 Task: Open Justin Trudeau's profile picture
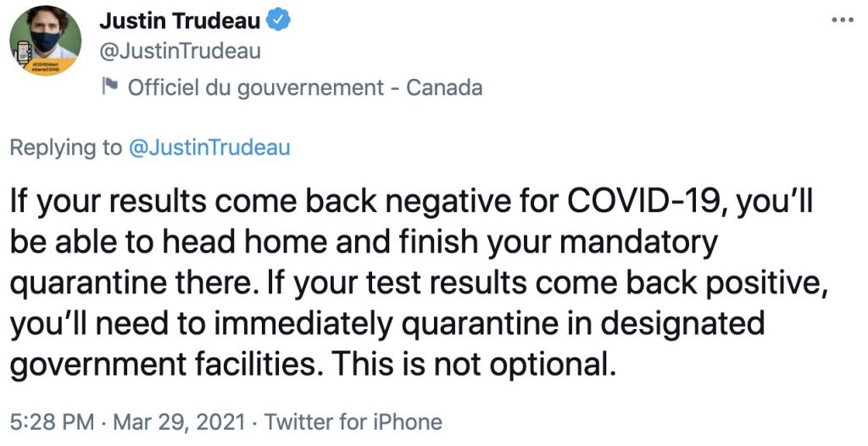pyautogui.click(x=46, y=41)
